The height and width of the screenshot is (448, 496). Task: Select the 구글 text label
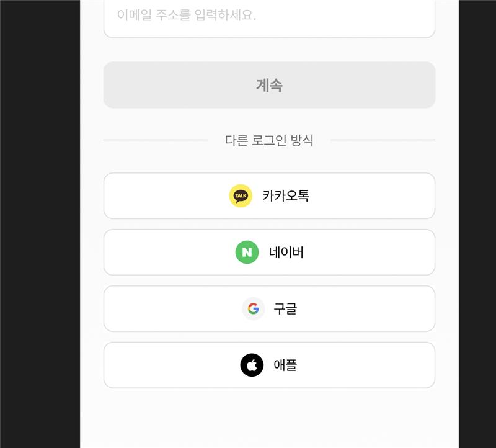(285, 309)
